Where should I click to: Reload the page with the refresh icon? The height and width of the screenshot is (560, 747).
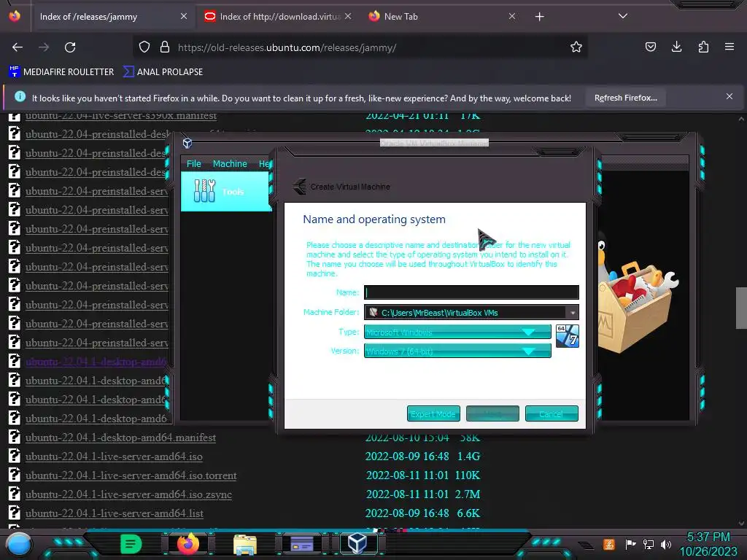[x=70, y=47]
